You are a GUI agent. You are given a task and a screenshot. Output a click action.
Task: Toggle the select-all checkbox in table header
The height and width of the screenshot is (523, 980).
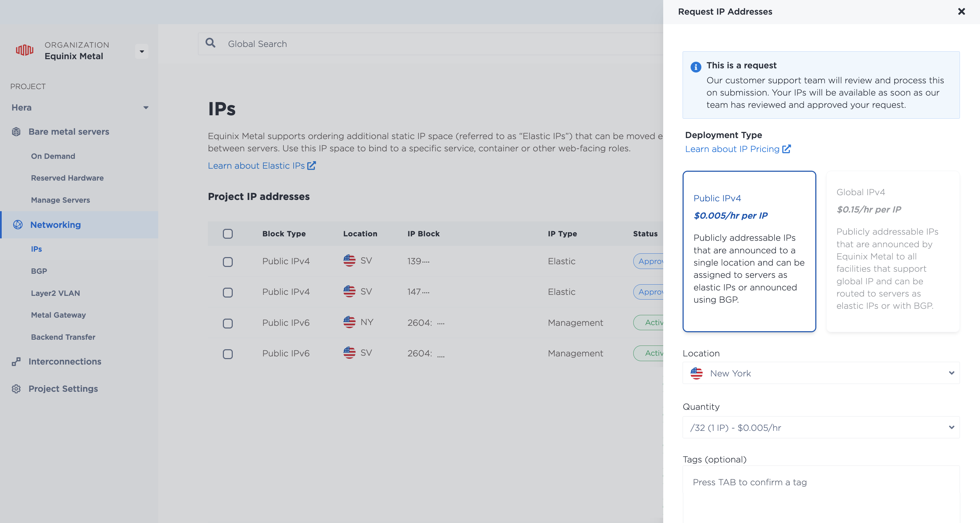click(228, 234)
